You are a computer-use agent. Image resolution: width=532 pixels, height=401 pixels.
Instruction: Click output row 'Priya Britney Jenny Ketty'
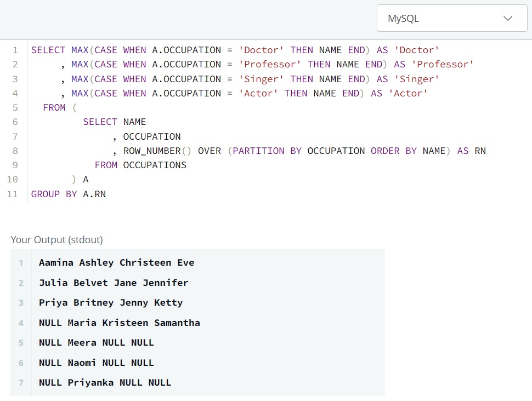tap(111, 303)
